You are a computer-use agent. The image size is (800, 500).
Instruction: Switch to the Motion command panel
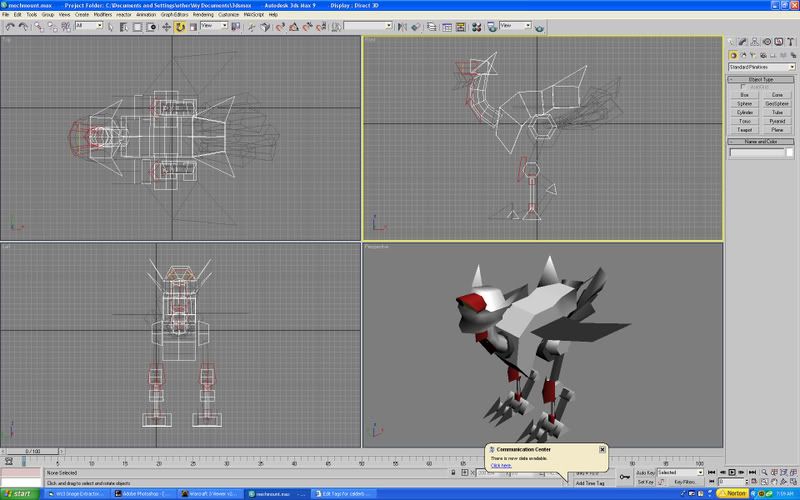tap(766, 42)
